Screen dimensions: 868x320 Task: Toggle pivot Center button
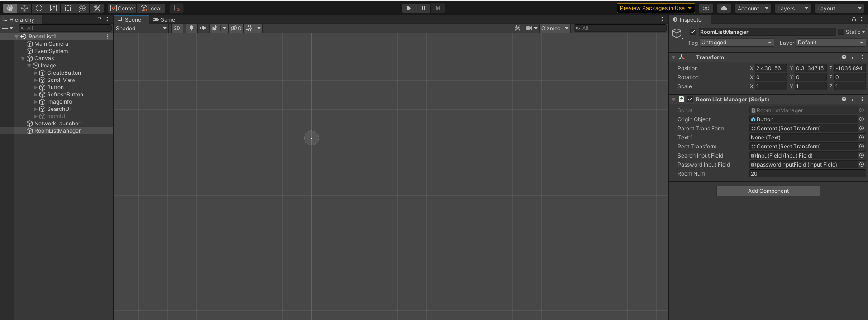[123, 8]
